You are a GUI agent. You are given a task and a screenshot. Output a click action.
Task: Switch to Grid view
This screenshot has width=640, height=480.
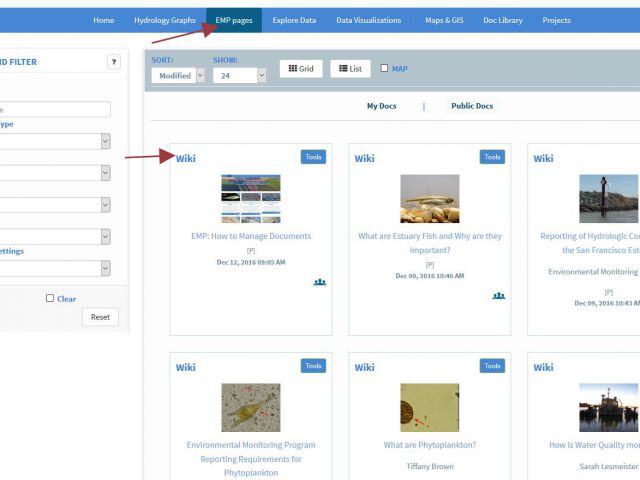point(301,69)
